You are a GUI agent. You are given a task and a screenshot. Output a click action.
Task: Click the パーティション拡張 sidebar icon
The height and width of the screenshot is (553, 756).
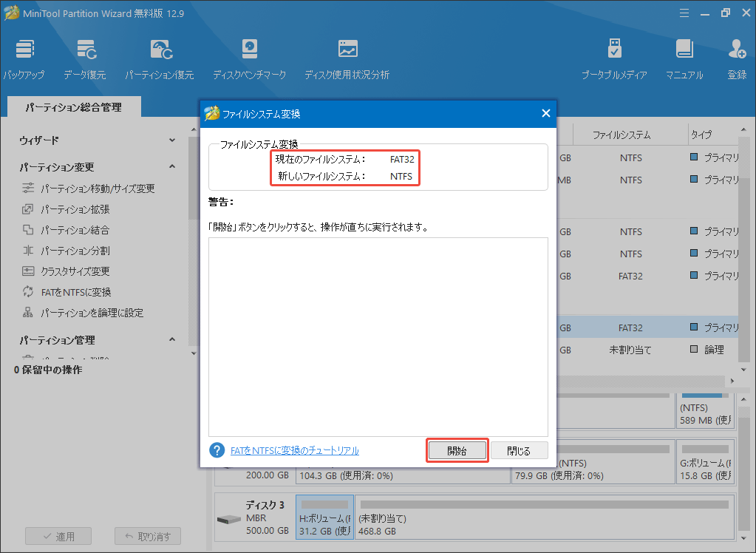28,209
